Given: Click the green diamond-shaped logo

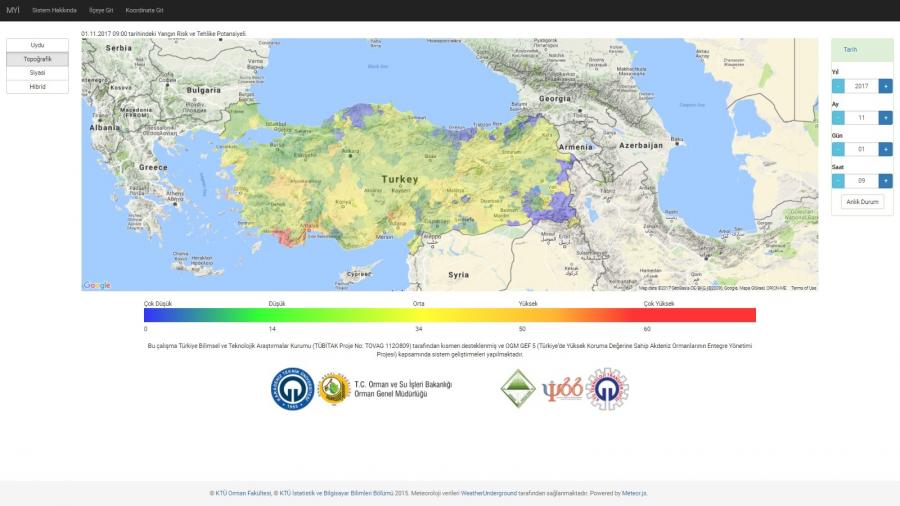Looking at the screenshot, I should [x=518, y=388].
